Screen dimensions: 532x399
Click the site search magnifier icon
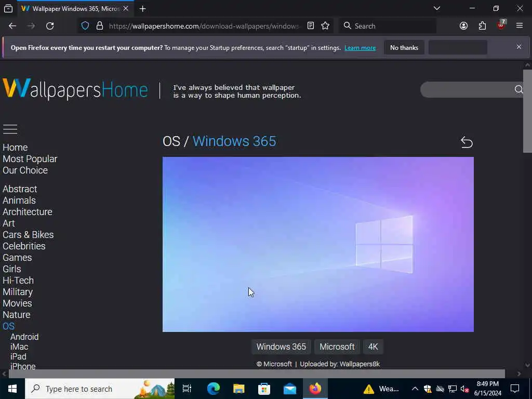[518, 89]
